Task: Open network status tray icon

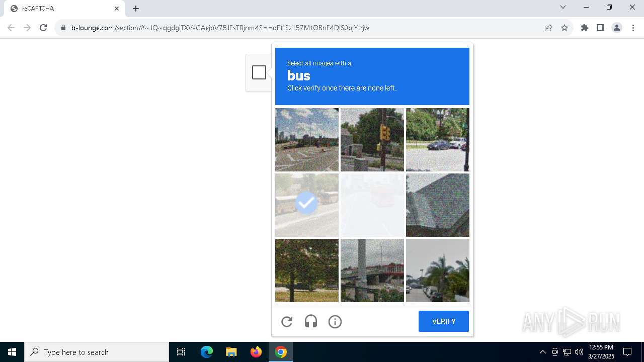Action: pyautogui.click(x=567, y=352)
